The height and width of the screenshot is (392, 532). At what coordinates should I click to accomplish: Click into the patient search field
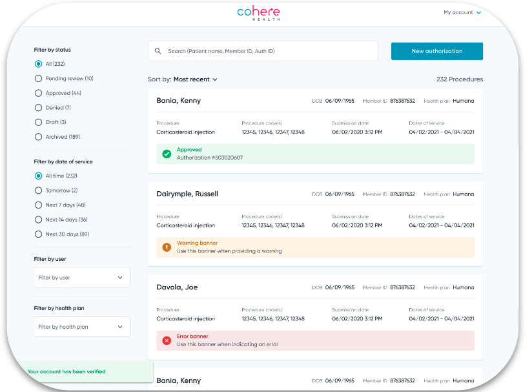coord(263,51)
